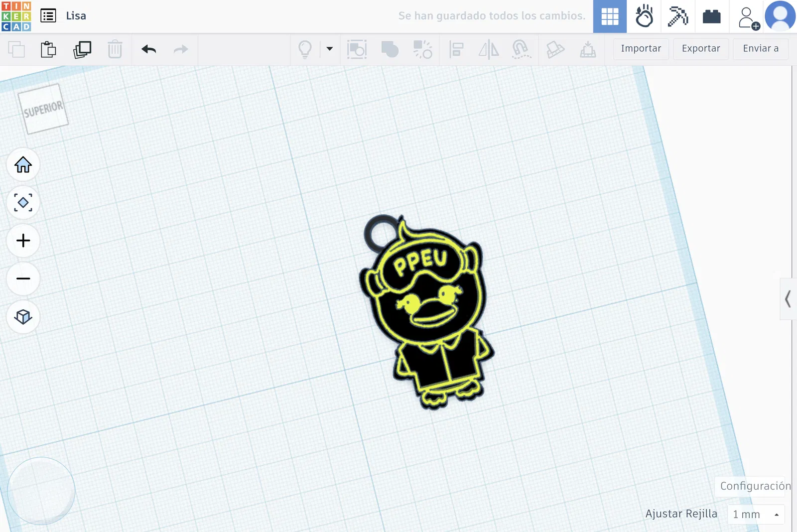797x532 pixels.
Task: Click the Exportar button
Action: click(x=701, y=49)
